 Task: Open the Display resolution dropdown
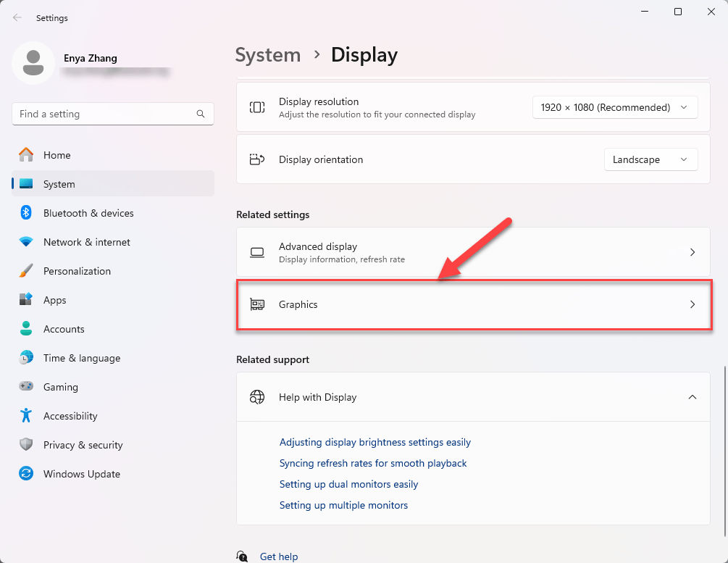point(615,107)
